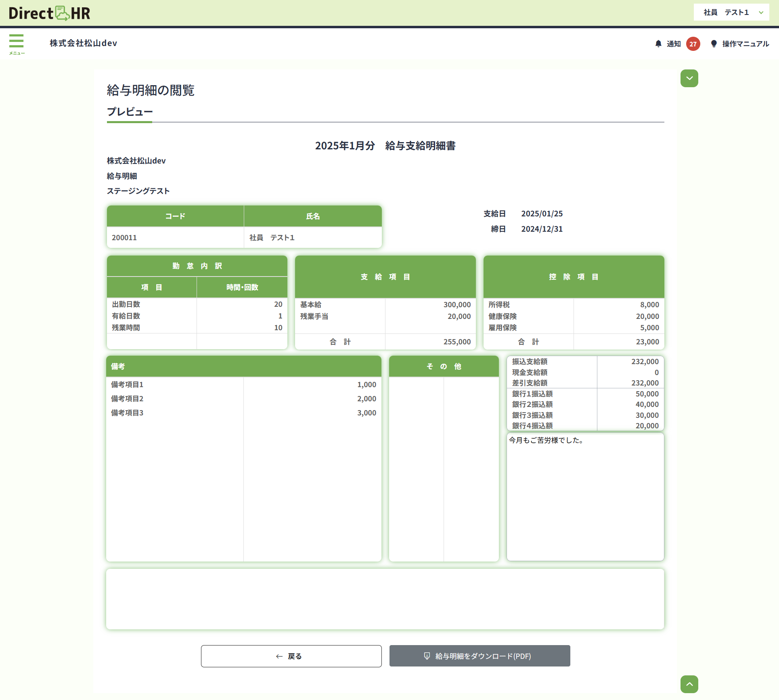This screenshot has width=779, height=700.
Task: Click the 株式会社松山dev company name header
Action: [83, 43]
